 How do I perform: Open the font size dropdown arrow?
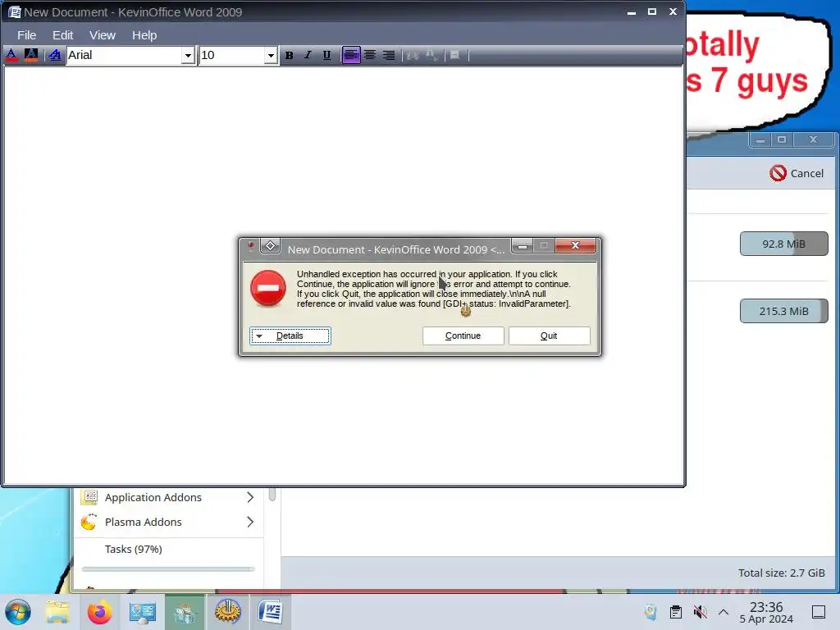pyautogui.click(x=271, y=55)
